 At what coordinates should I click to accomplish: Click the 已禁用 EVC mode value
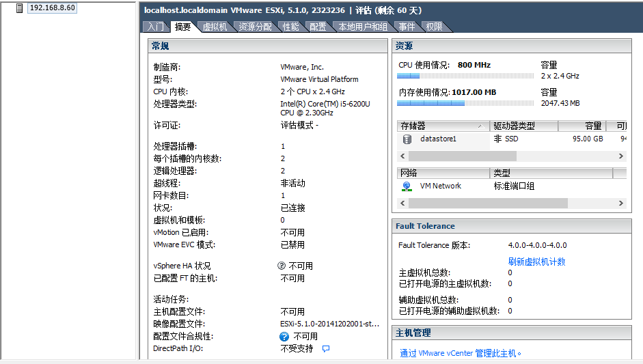pos(292,245)
